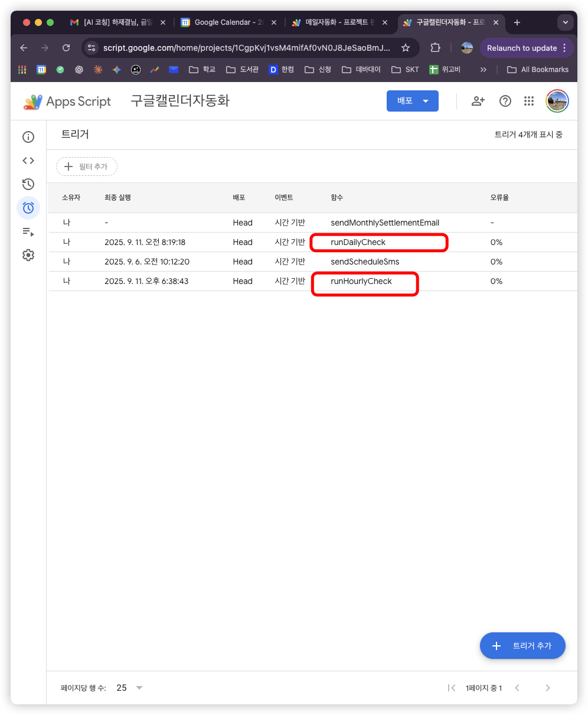The height and width of the screenshot is (715, 588).
Task: Click the share project add-person icon
Action: [x=478, y=101]
